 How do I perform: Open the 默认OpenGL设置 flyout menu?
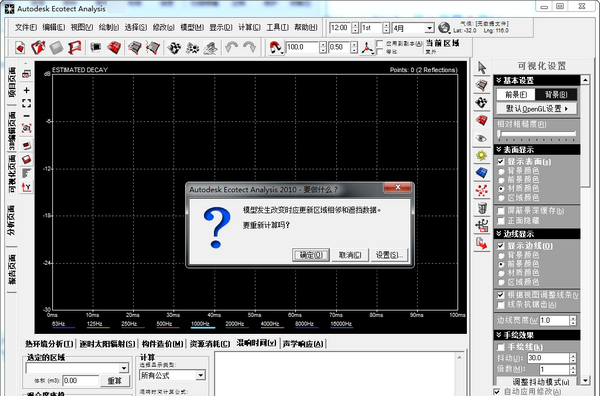coord(537,109)
